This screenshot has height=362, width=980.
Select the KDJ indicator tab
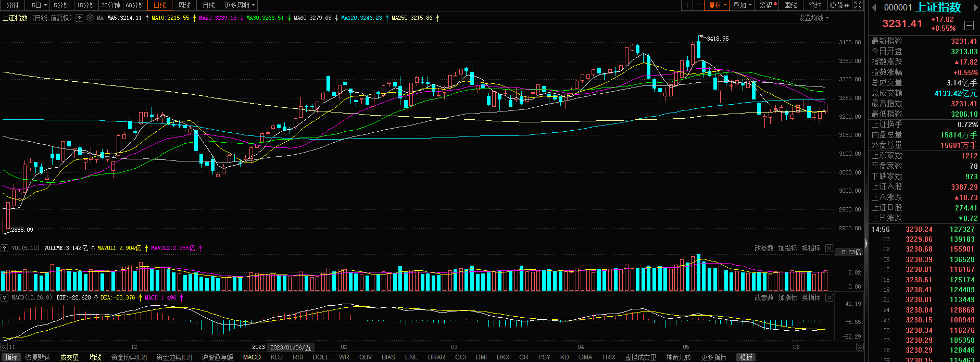277,357
